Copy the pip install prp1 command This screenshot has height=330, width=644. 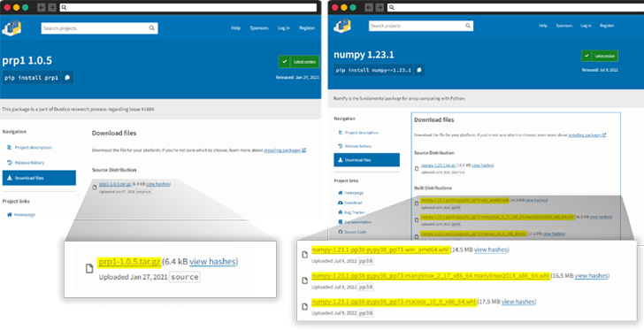coord(67,77)
